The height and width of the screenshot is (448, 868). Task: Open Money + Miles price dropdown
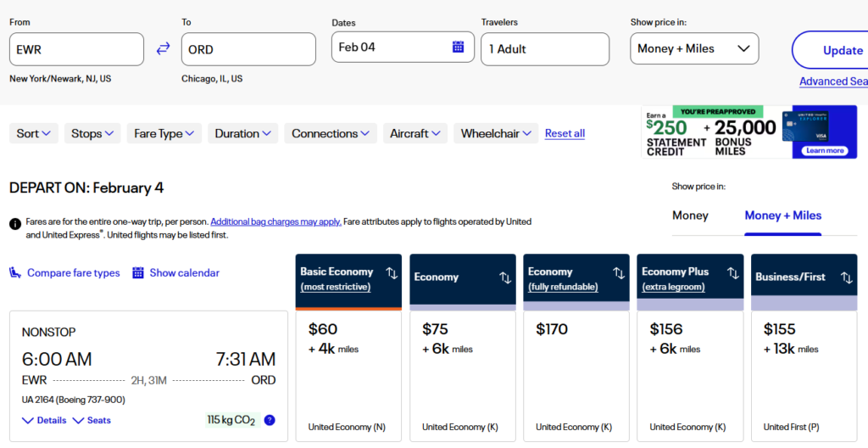tap(694, 49)
